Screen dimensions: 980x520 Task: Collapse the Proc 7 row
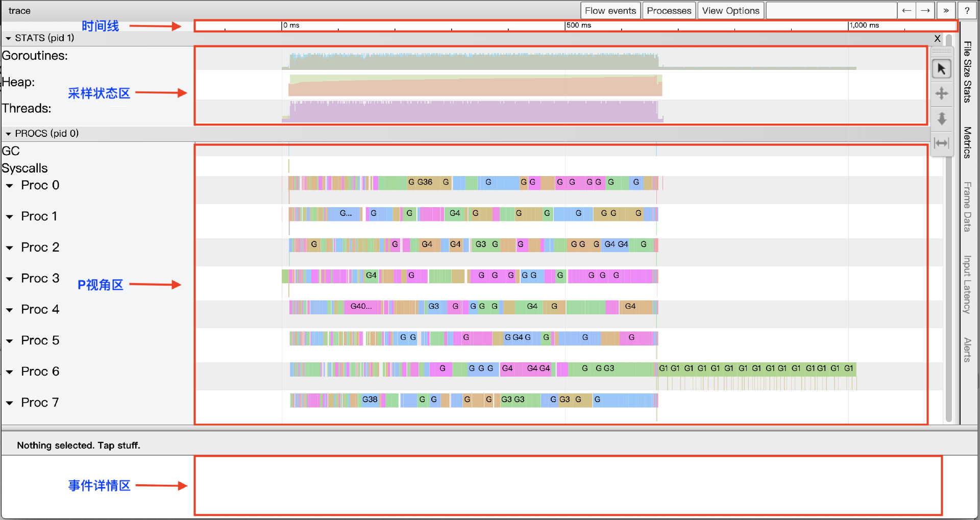10,403
